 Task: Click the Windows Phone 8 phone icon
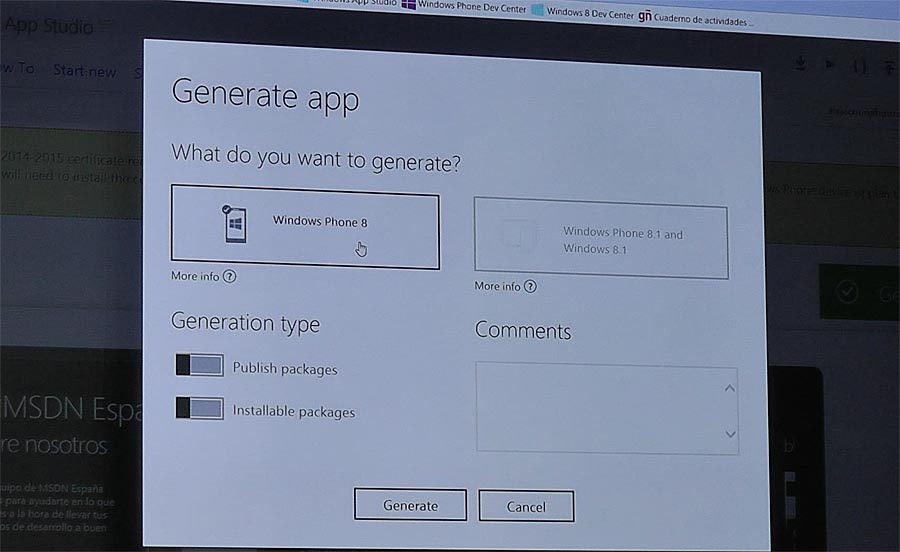coord(234,223)
